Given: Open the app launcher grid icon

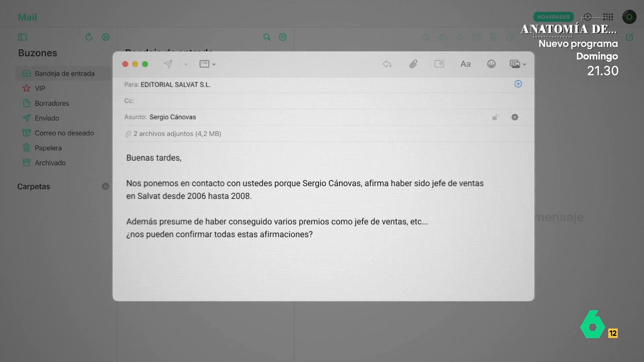Looking at the screenshot, I should (608, 17).
